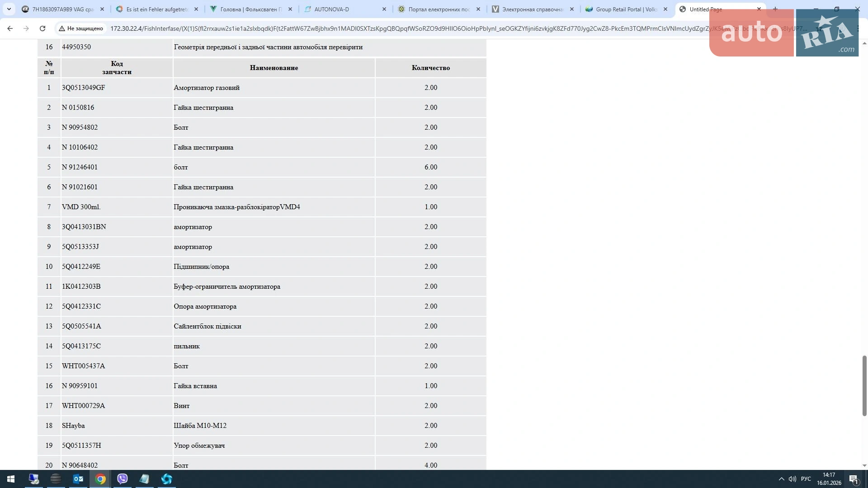Screen dimensions: 868x488
Task: Reload the current page
Action: (42, 28)
